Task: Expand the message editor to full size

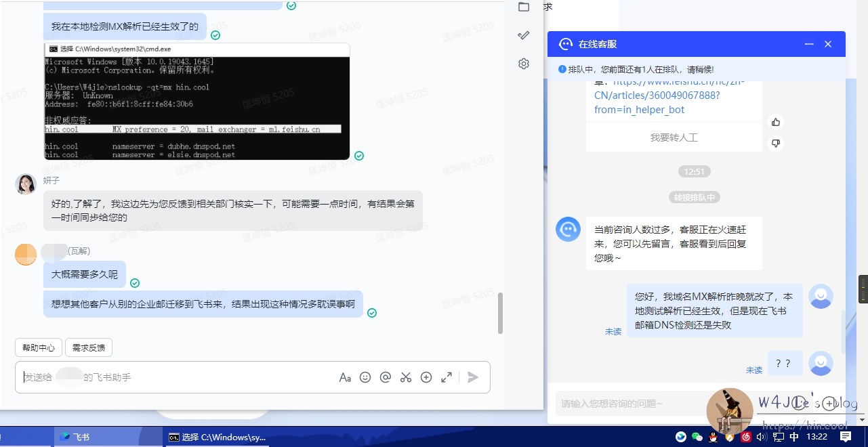Action: pos(447,377)
